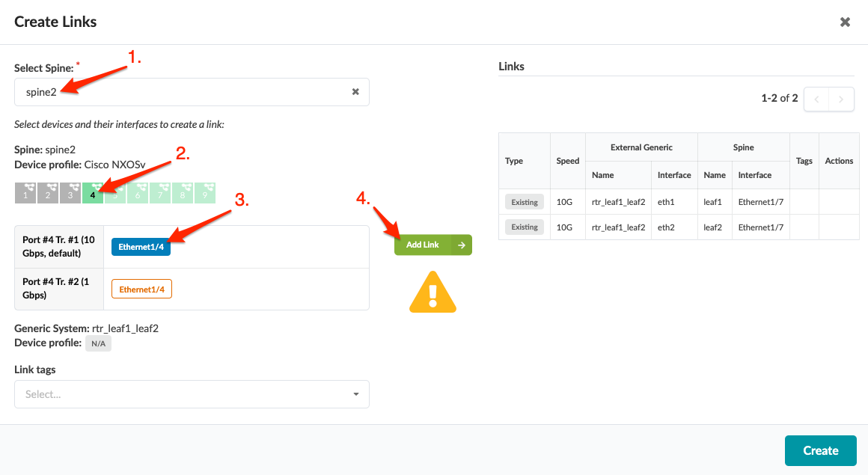Select port 7 on spine2
The width and height of the screenshot is (868, 475).
pyautogui.click(x=160, y=193)
